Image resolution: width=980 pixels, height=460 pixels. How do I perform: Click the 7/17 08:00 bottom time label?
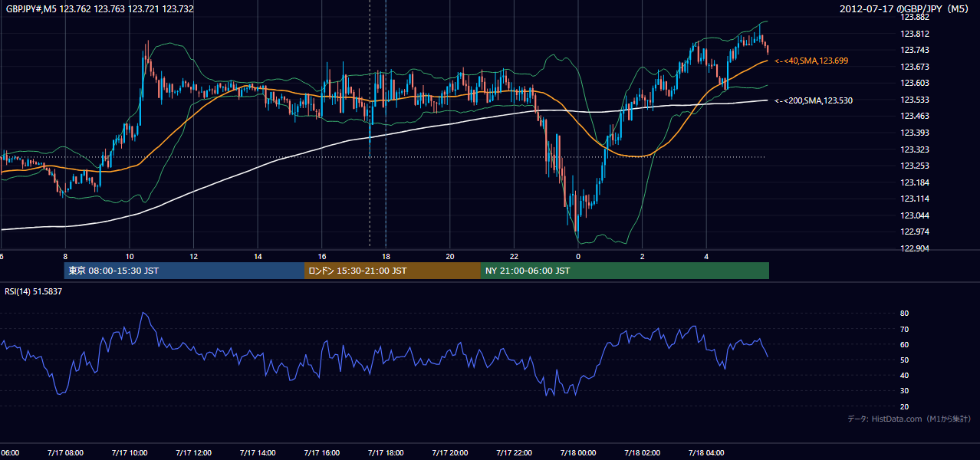point(64,453)
